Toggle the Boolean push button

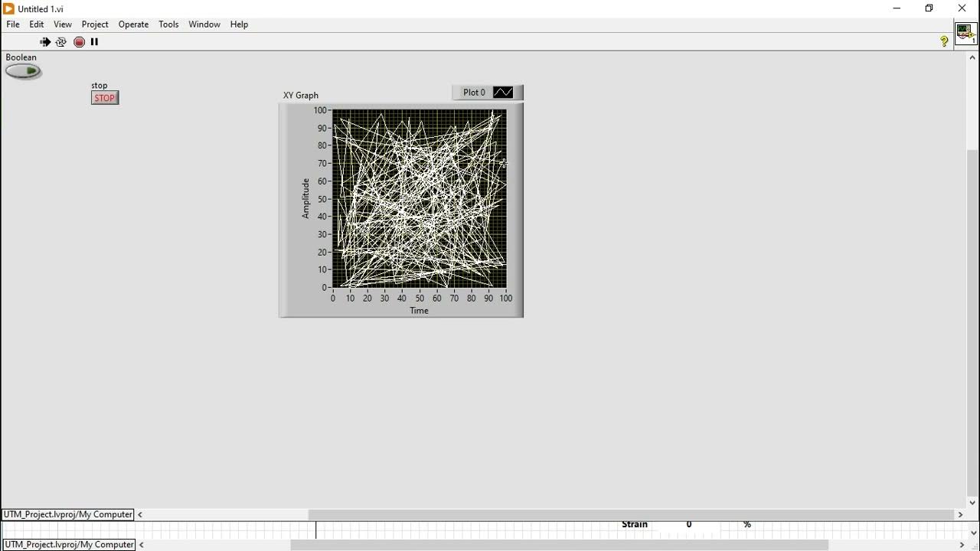pyautogui.click(x=24, y=72)
